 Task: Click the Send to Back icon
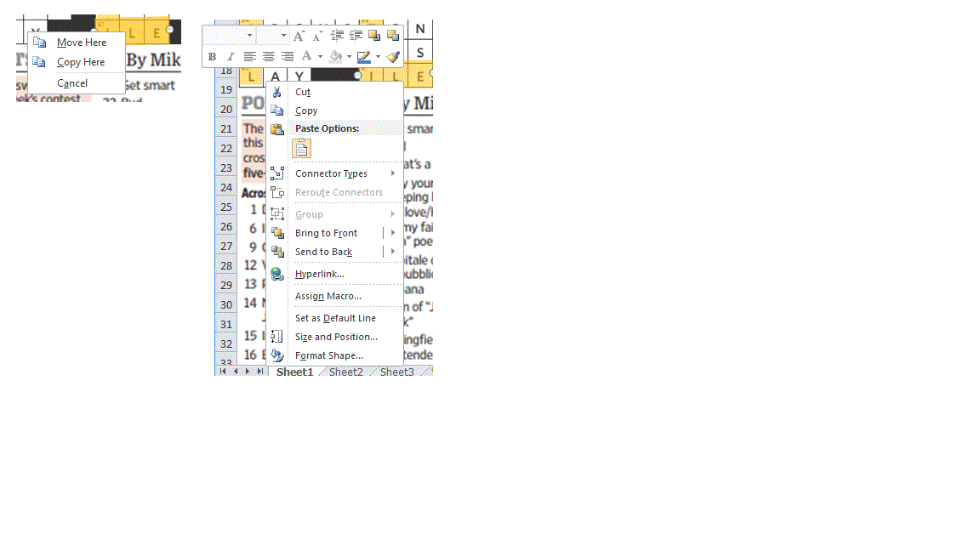(276, 252)
